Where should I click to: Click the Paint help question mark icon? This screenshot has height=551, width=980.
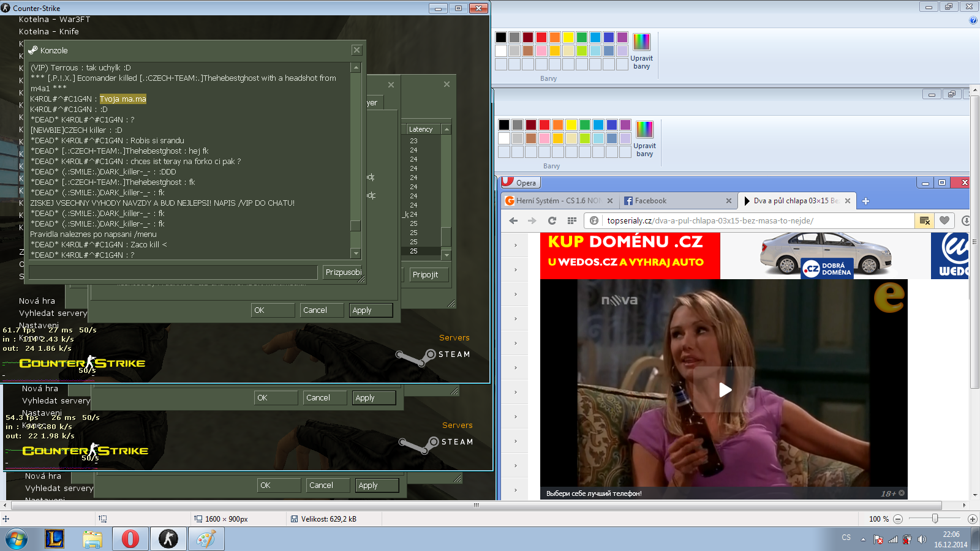(x=973, y=20)
